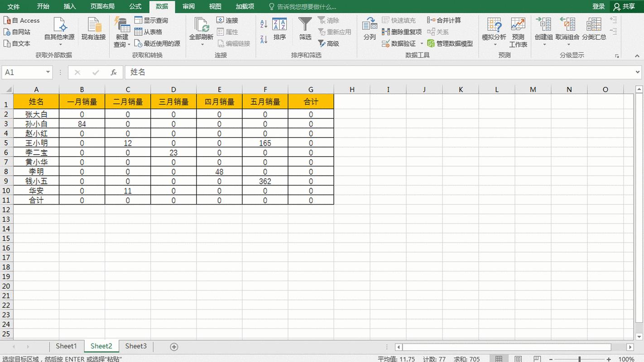Open the 公式 (Formulas) ribbon tab

[x=135, y=6]
